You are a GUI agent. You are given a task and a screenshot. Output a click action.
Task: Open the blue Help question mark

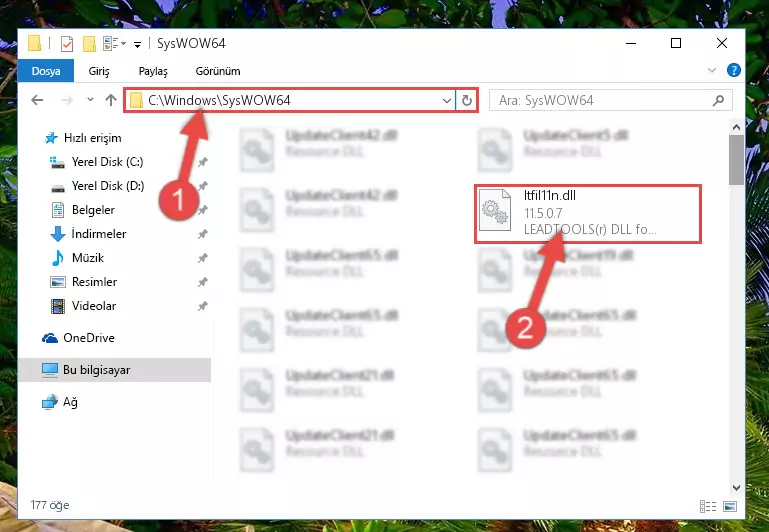[x=734, y=71]
